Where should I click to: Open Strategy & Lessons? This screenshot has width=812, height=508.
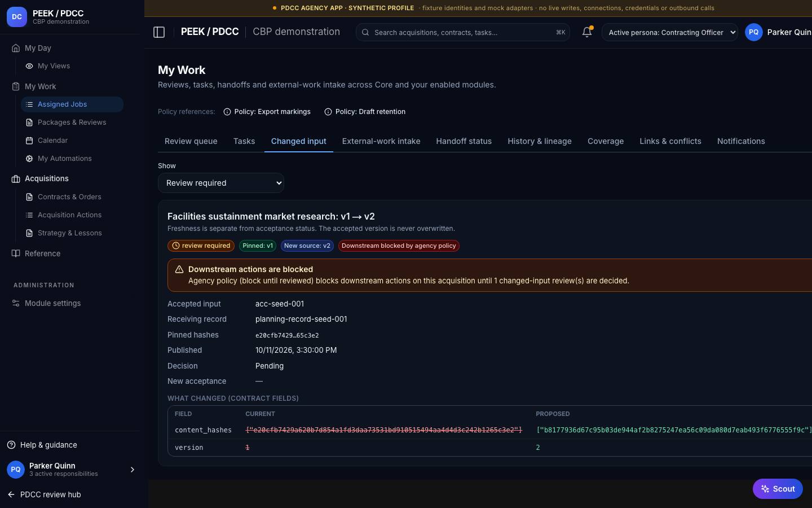[x=72, y=233]
